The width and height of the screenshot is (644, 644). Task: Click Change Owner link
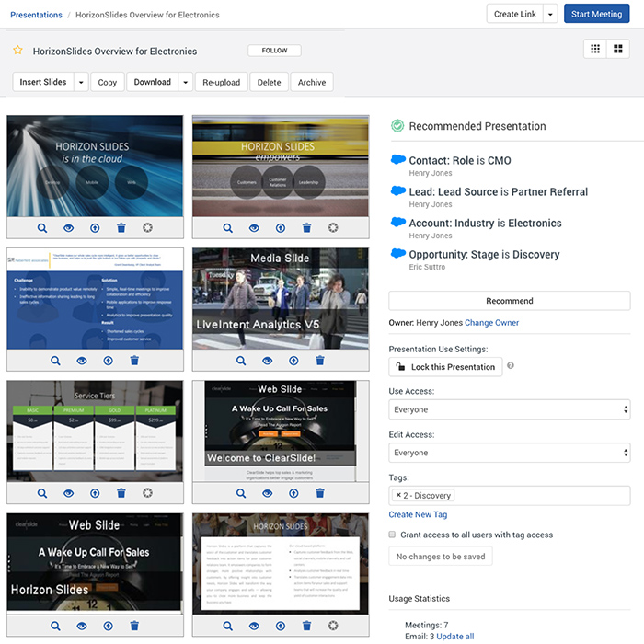[x=491, y=322]
